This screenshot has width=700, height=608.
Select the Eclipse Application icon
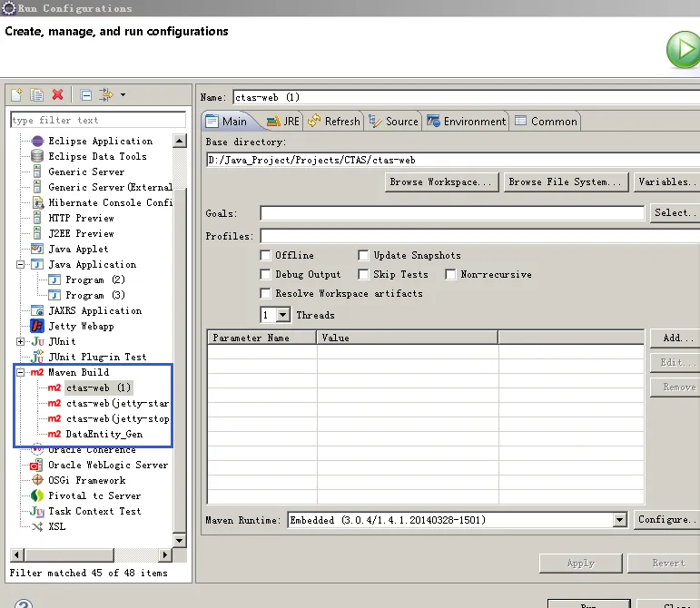click(x=37, y=141)
